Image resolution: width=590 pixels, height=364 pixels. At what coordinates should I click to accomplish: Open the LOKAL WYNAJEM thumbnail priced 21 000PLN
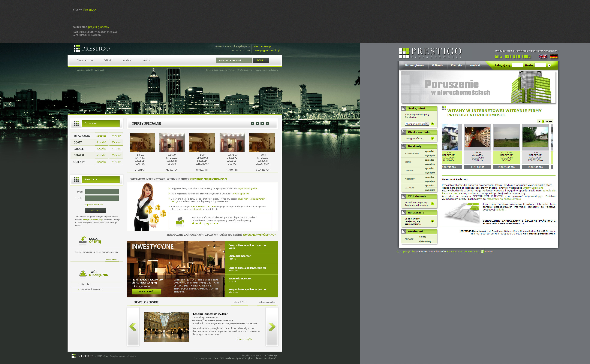pos(142,142)
